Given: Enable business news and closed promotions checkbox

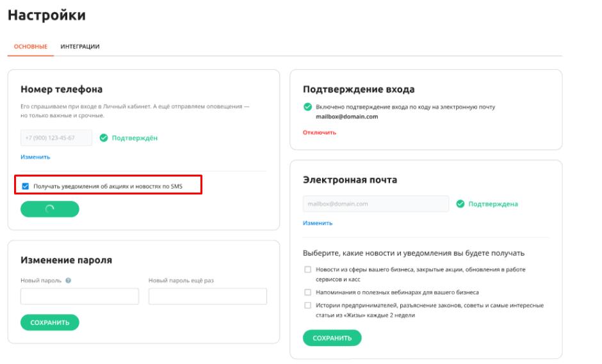Looking at the screenshot, I should pos(307,269).
